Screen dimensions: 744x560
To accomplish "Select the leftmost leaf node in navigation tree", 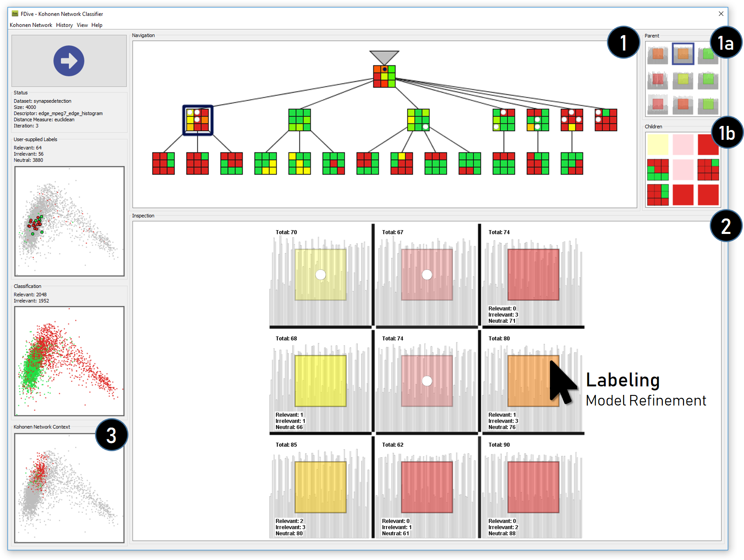I will coord(164,163).
